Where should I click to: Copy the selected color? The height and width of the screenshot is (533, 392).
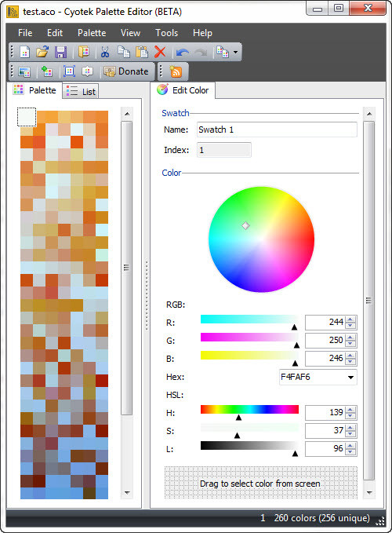tap(124, 52)
